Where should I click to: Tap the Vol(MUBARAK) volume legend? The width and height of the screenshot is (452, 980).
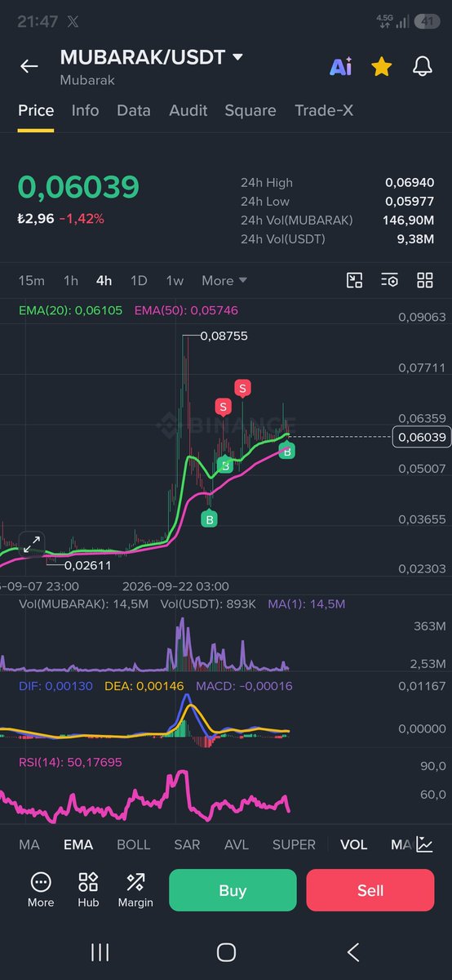click(83, 604)
